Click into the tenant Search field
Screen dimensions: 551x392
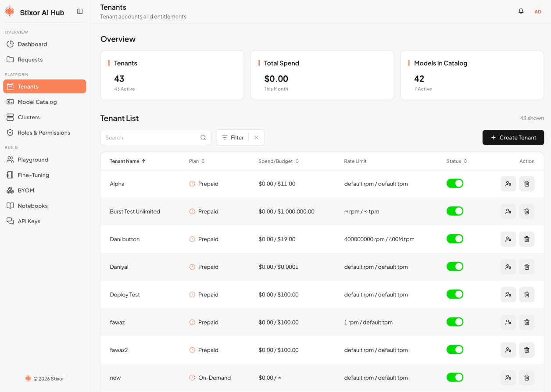point(156,138)
